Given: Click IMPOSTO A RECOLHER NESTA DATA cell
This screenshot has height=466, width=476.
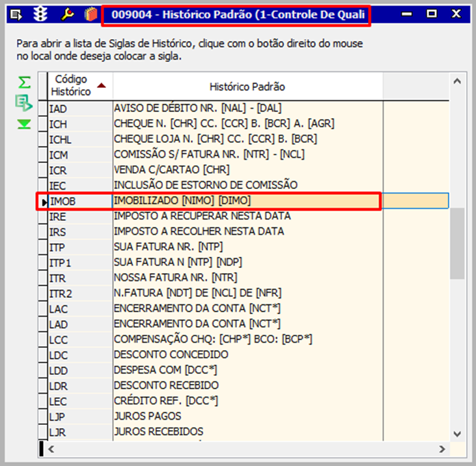Looking at the screenshot, I should click(x=247, y=231).
